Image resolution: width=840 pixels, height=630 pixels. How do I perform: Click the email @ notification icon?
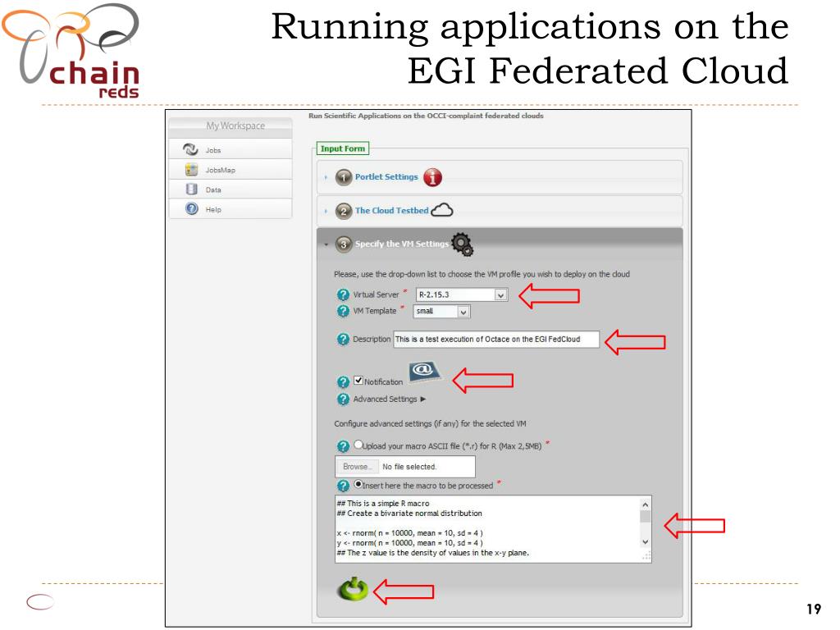[425, 372]
